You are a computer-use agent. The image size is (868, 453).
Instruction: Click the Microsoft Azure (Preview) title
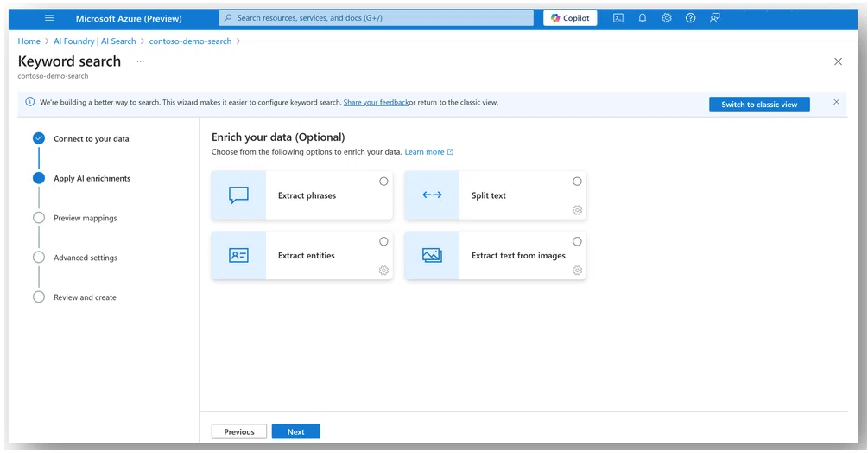[x=129, y=18]
